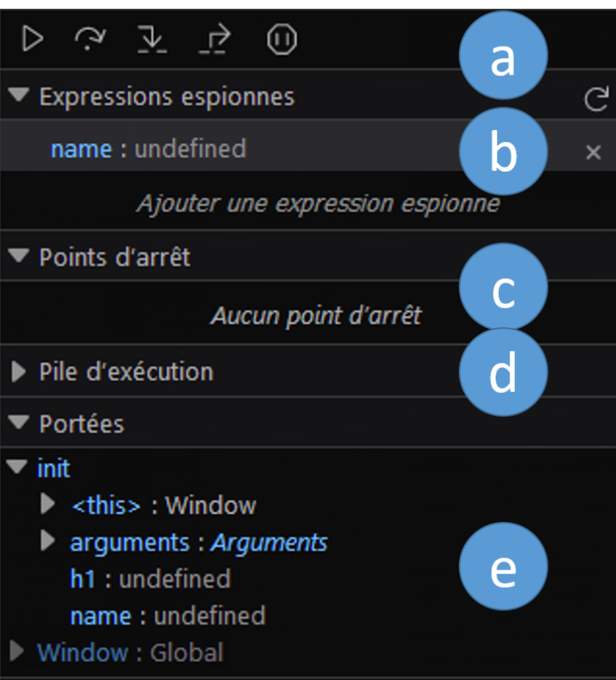The height and width of the screenshot is (680, 616).
Task: Select h1 : undefined variable
Action: point(151,579)
